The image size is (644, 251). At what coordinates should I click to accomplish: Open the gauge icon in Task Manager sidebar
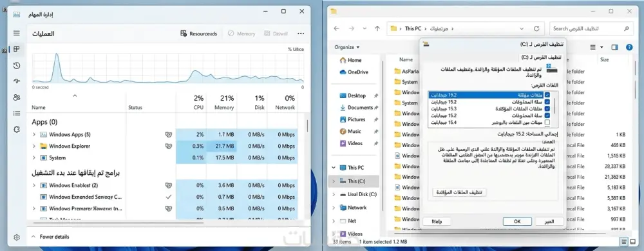click(17, 81)
